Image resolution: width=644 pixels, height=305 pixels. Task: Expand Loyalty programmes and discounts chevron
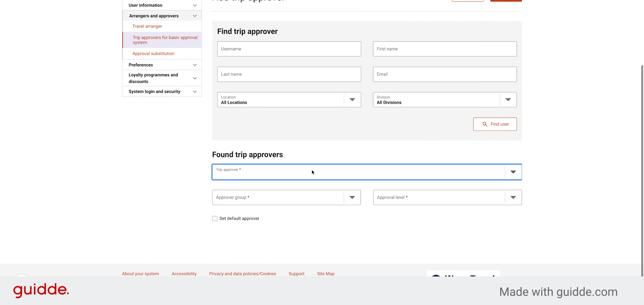click(195, 78)
